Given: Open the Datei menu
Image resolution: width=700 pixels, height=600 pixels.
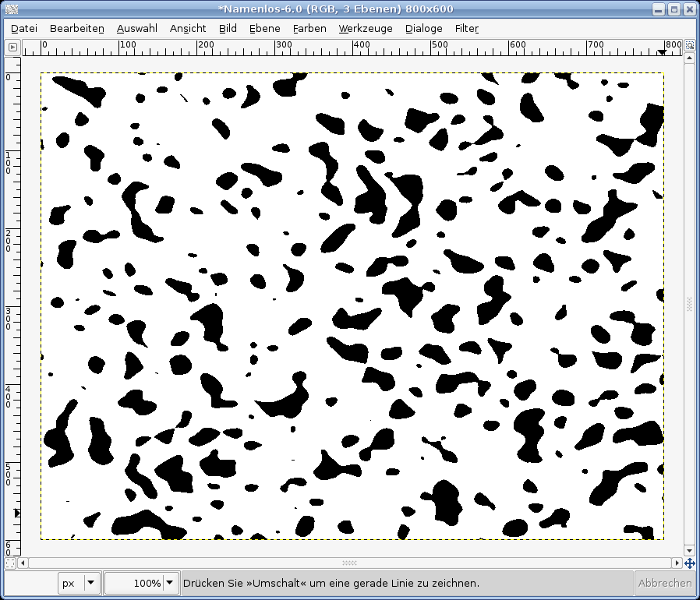Looking at the screenshot, I should [x=24, y=29].
